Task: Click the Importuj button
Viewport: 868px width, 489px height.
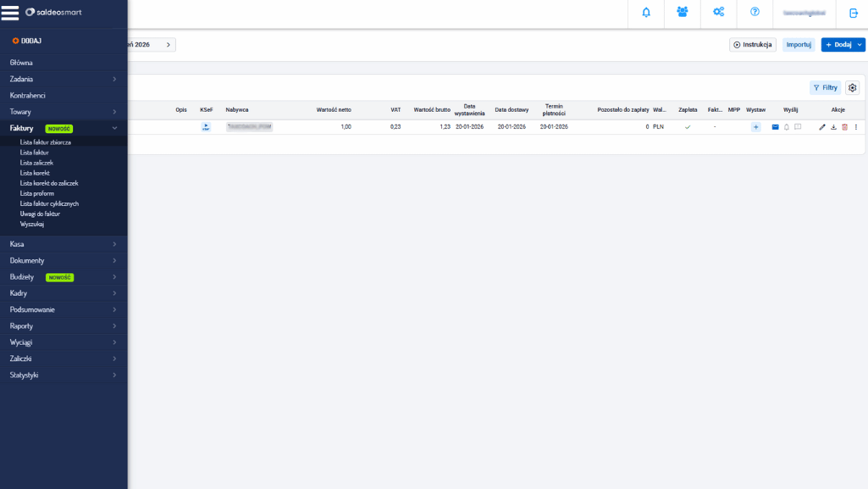Action: (x=798, y=45)
